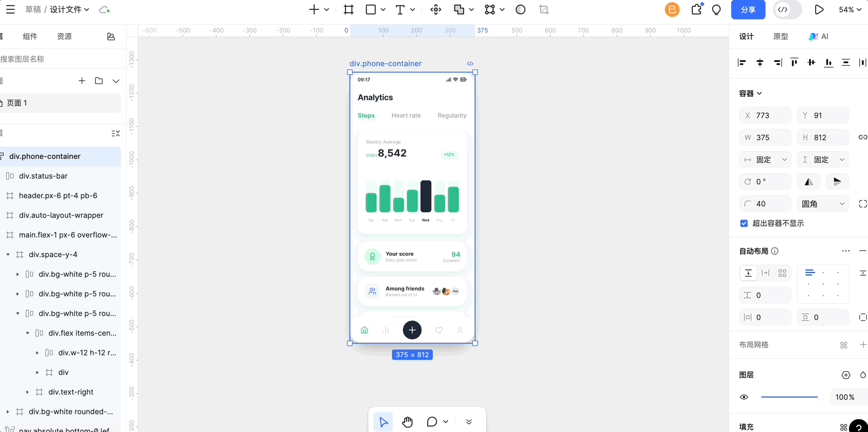Click the flip horizontal icon
Image resolution: width=868 pixels, height=432 pixels.
(809, 182)
